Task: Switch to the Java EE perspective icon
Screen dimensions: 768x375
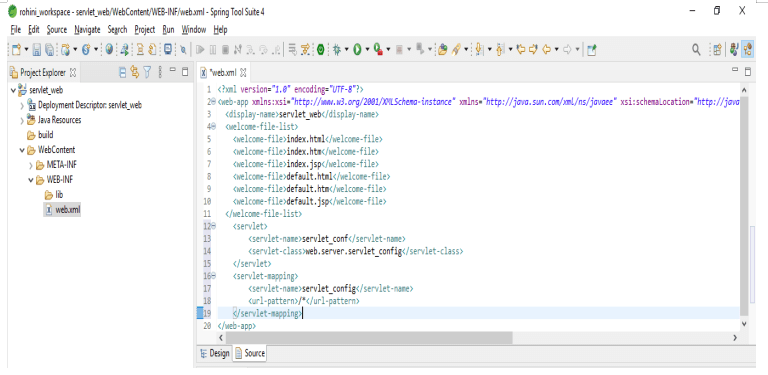Action: (734, 49)
